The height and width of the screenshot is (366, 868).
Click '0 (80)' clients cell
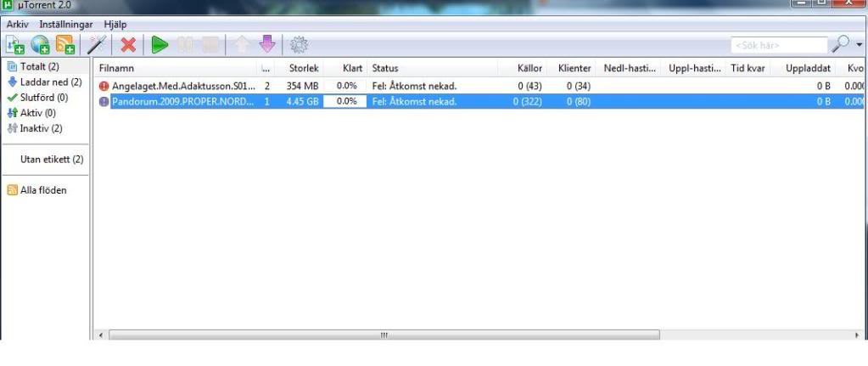[x=579, y=101]
